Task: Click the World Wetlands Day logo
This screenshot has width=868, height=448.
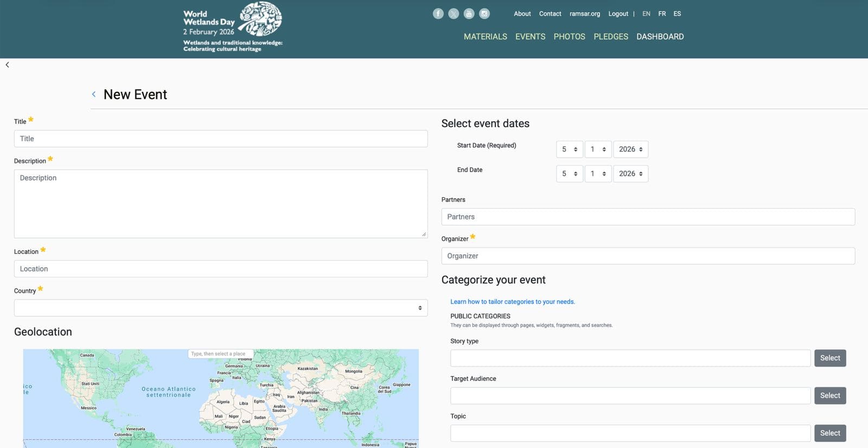Action: coord(233,27)
